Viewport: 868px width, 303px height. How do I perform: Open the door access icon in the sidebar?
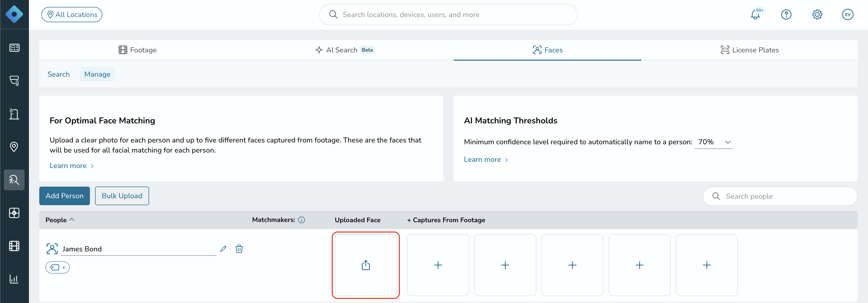point(14,114)
